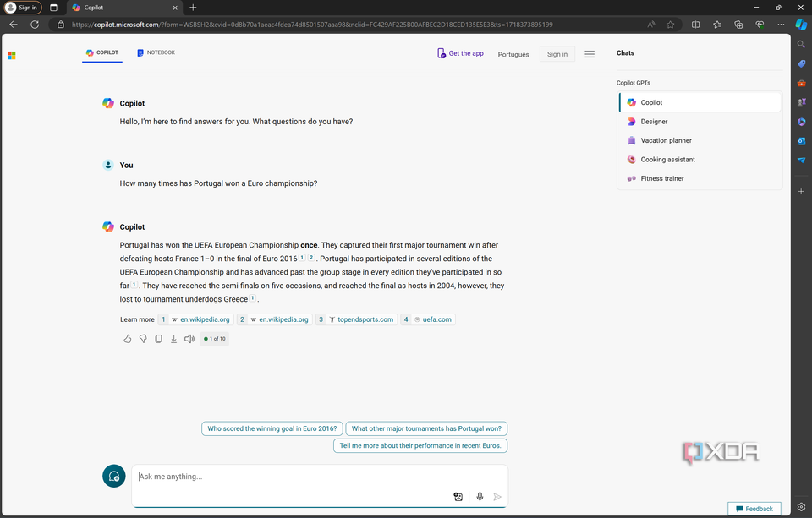Click the Microsoft logo

(x=11, y=56)
